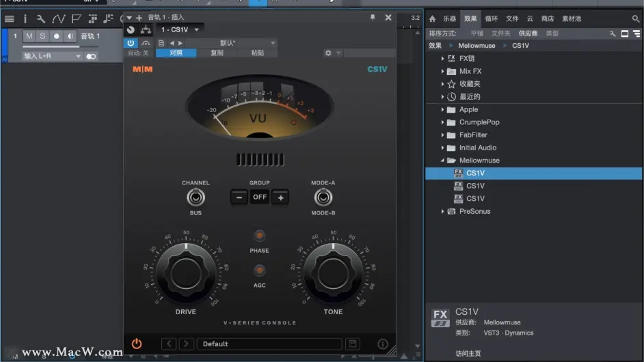
Task: Save the Default preset with disk icon
Action: (x=352, y=344)
